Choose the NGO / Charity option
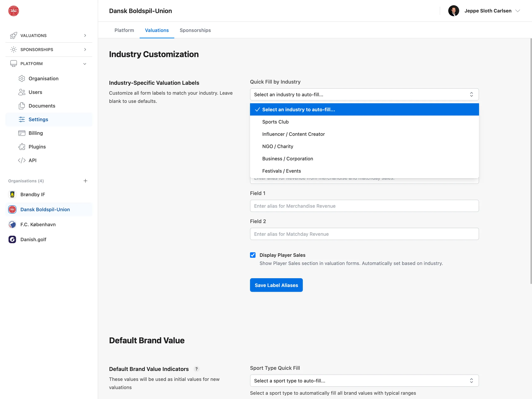The image size is (532, 399). (x=364, y=146)
